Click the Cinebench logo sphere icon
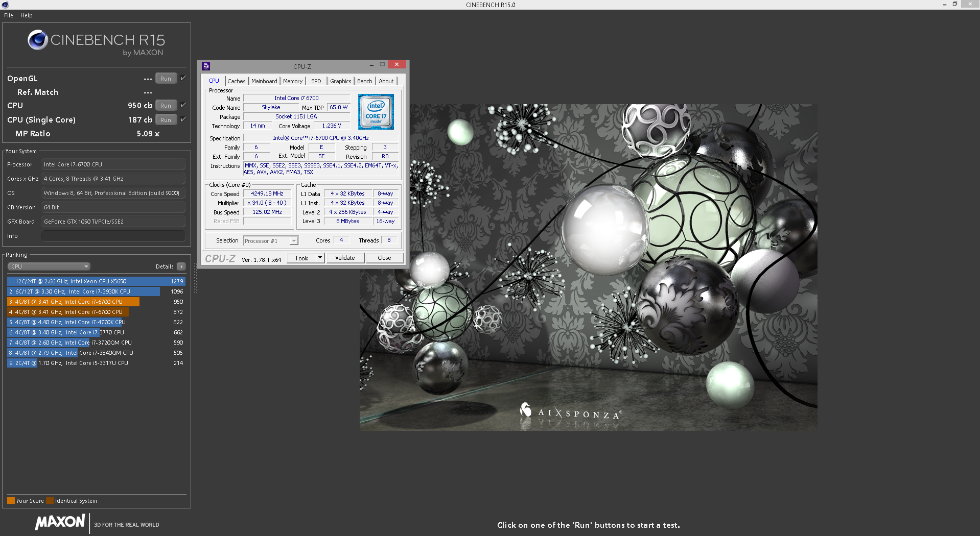Viewport: 980px width, 536px height. (38, 40)
